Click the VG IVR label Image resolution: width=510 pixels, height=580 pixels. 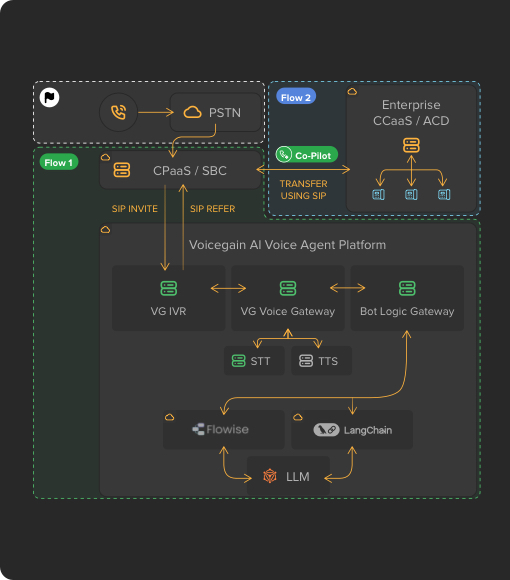[x=168, y=311]
